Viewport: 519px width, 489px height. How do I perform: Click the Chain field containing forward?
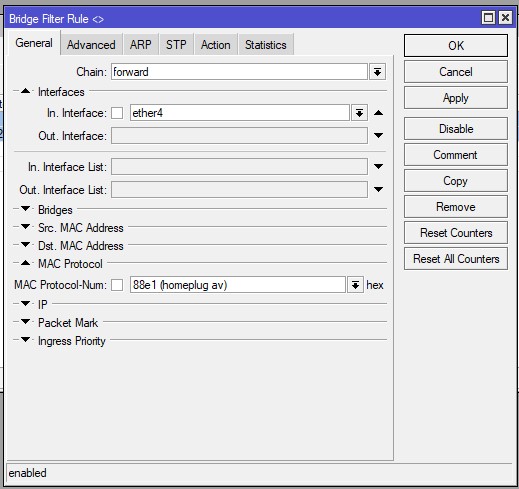click(239, 72)
